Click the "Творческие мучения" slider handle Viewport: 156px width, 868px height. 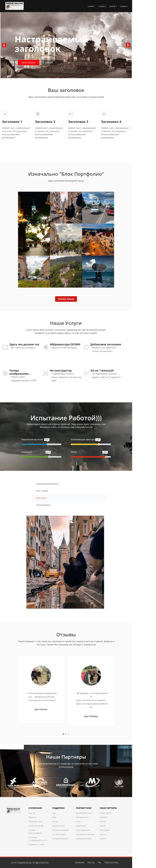pyautogui.click(x=48, y=444)
